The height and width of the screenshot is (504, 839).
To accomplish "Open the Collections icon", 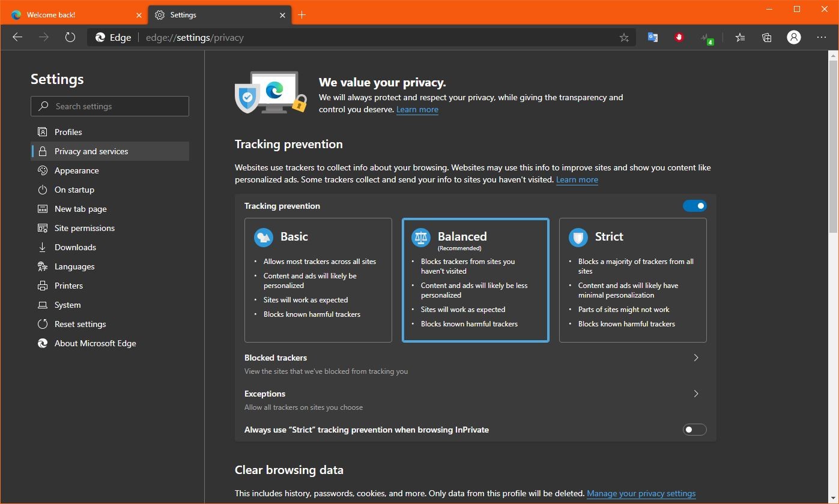I will 767,37.
